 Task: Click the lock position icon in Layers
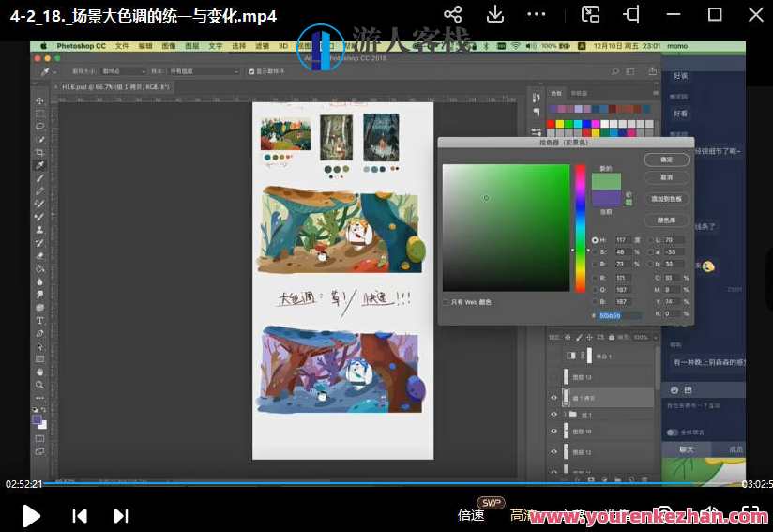click(590, 337)
